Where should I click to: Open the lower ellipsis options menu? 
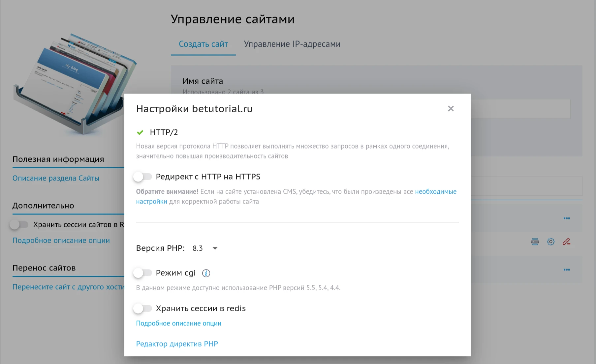coord(567,269)
